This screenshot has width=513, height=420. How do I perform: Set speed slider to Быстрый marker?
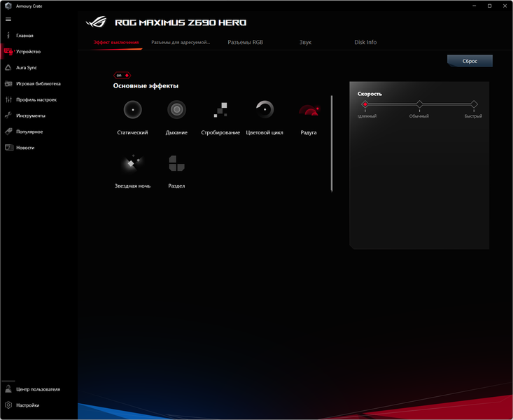[x=474, y=104]
